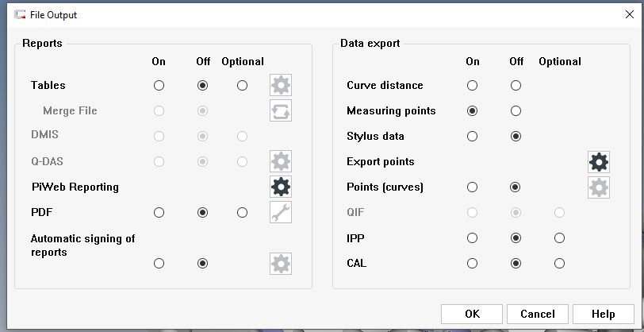The width and height of the screenshot is (644, 332).
Task: Open Points (curves) settings gear
Action: coord(599,187)
